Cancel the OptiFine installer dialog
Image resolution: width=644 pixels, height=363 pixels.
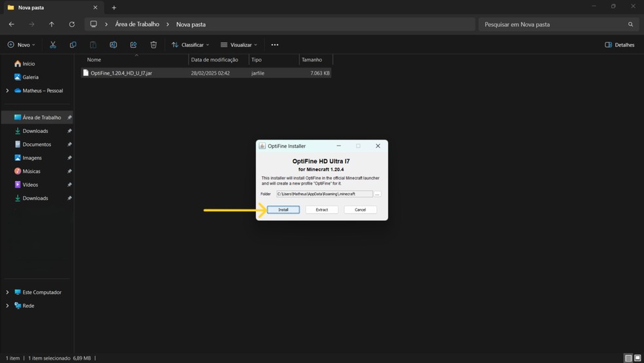360,210
